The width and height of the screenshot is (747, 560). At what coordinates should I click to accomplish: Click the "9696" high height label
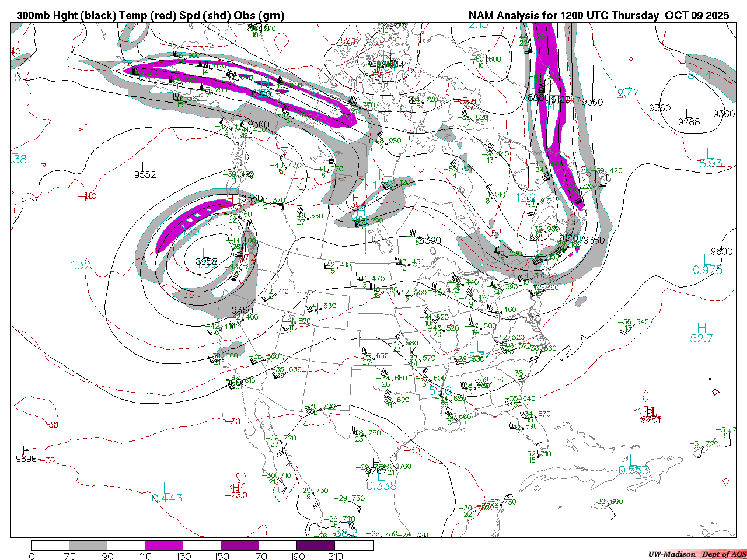click(x=26, y=459)
